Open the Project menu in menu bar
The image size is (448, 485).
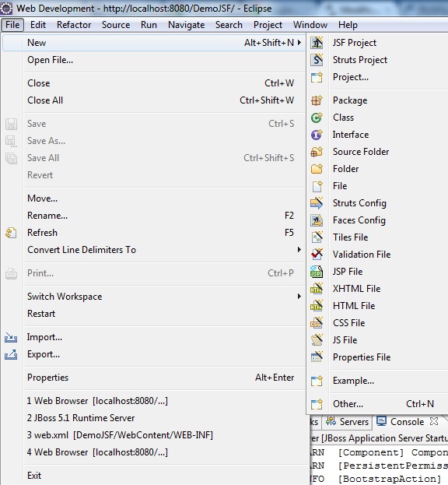[268, 25]
